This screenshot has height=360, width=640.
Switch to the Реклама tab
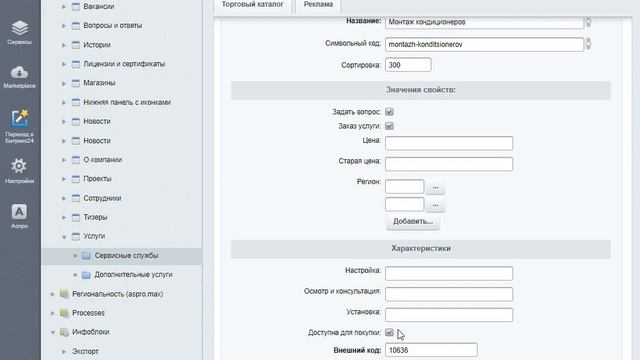tap(318, 5)
